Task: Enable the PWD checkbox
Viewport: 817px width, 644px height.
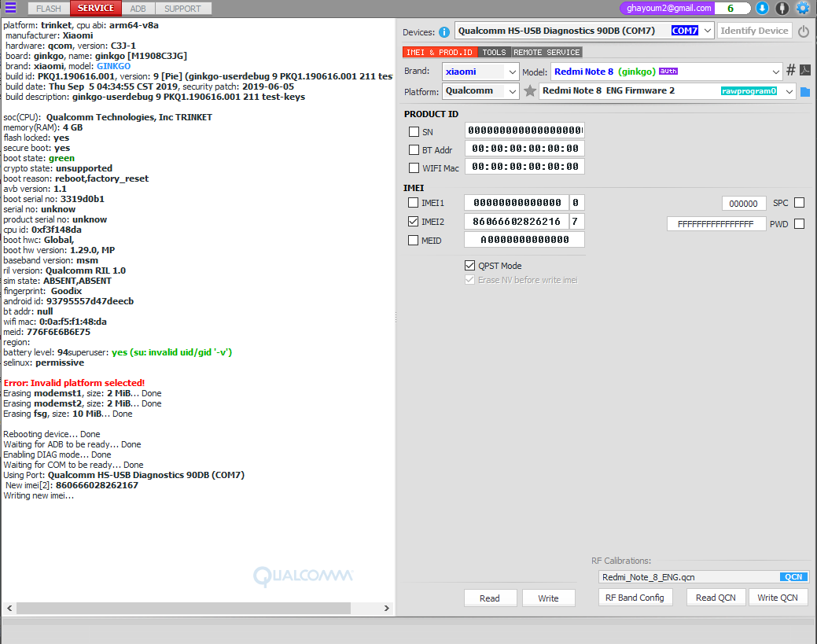Action: point(799,223)
